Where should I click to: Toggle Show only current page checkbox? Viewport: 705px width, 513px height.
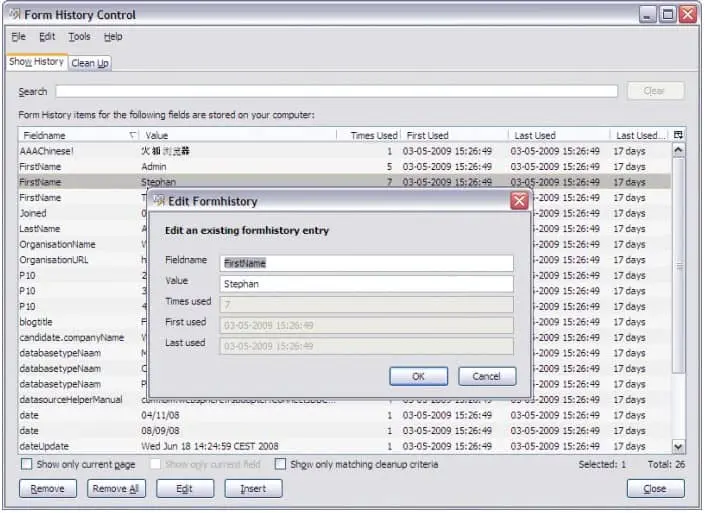(27, 464)
